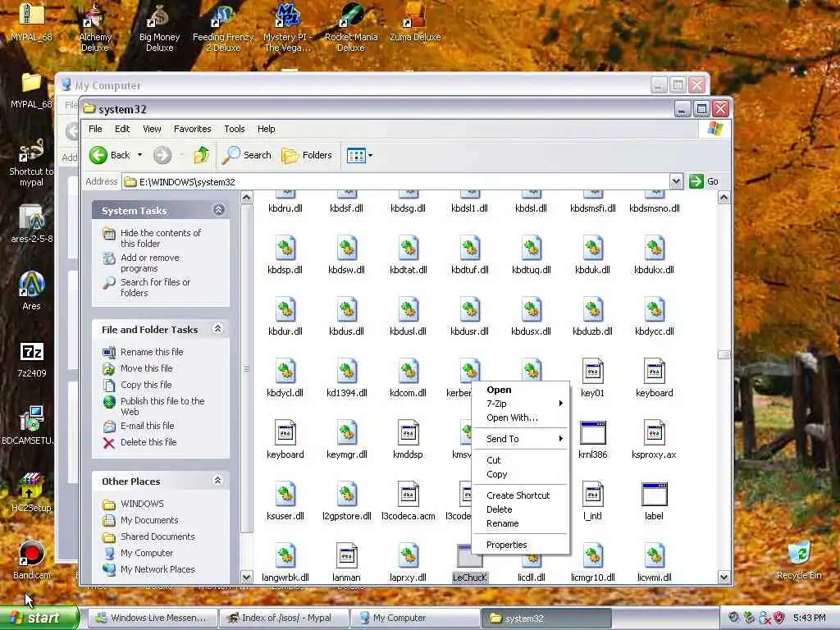Go to My Network Places link
This screenshot has width=840, height=630.
coord(157,569)
